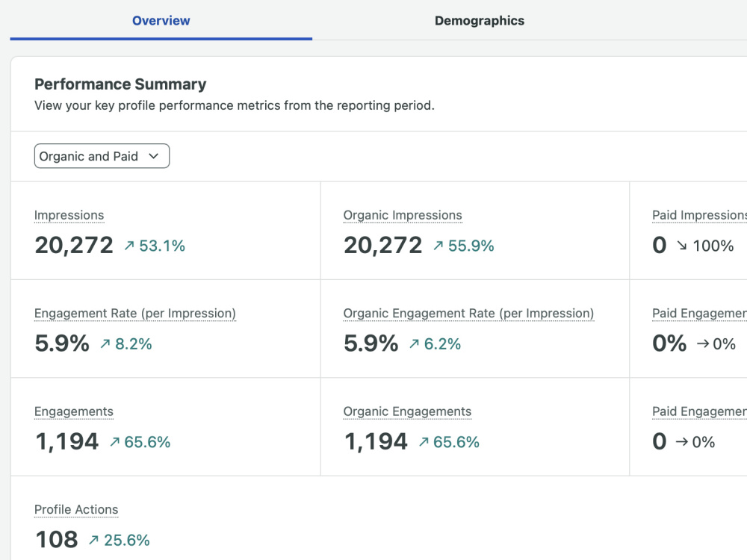Screen dimensions: 747x560
Task: Click the up arrow beside 53.1% impressions change
Action: pyautogui.click(x=129, y=246)
